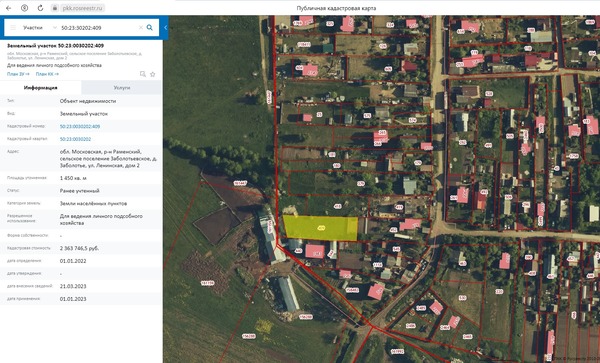
Task: Click inside the cadastral number search field
Action: pos(98,28)
